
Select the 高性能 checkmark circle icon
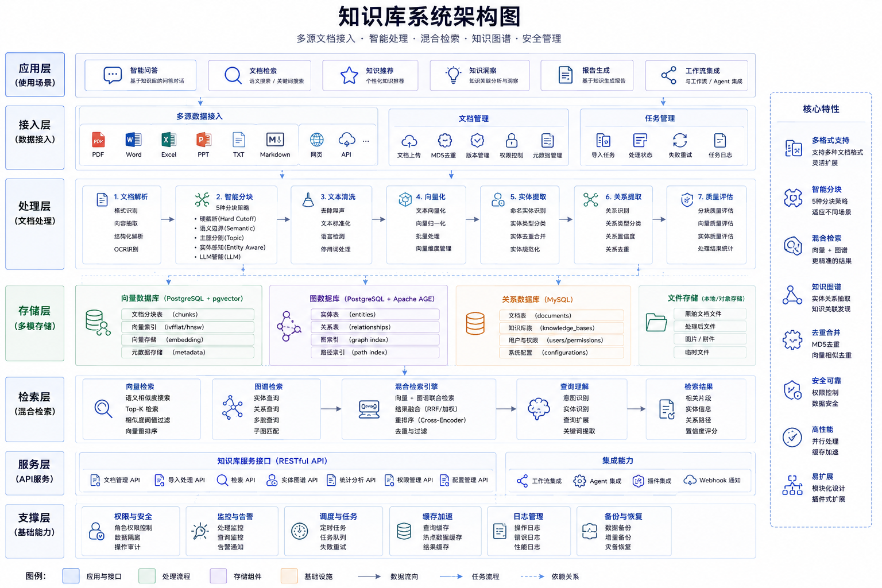coord(792,438)
